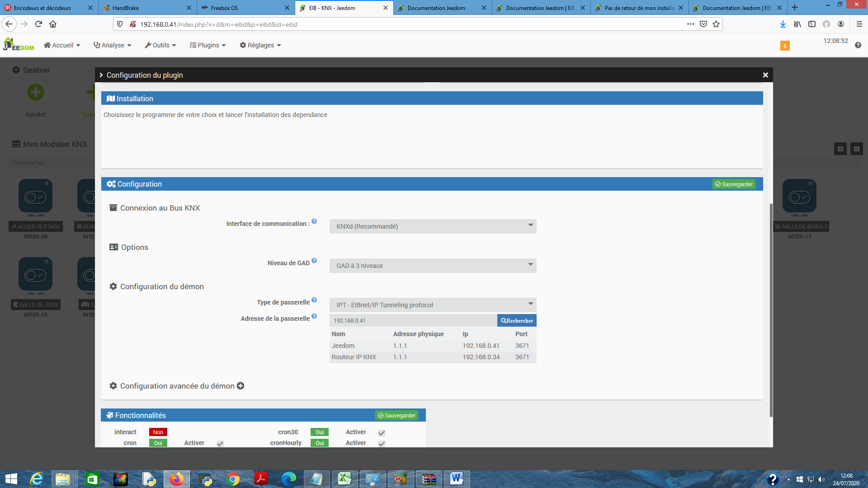
Task: Open Firefox downloads panel
Action: click(783, 24)
